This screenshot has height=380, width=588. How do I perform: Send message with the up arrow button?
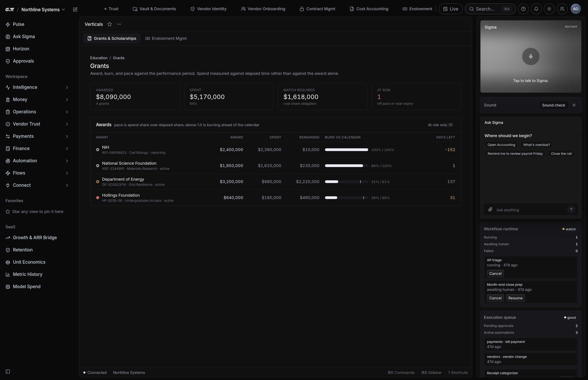(x=571, y=209)
